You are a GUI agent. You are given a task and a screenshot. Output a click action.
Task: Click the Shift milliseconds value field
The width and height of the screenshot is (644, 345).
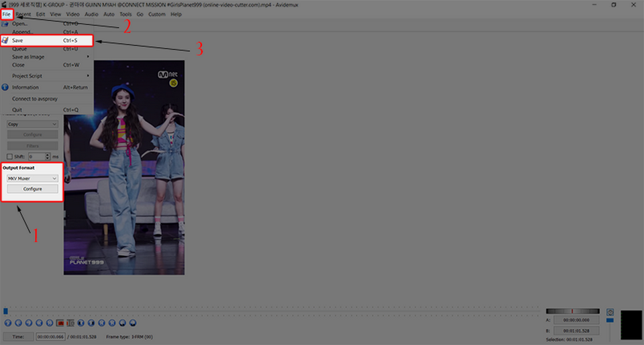(36, 157)
